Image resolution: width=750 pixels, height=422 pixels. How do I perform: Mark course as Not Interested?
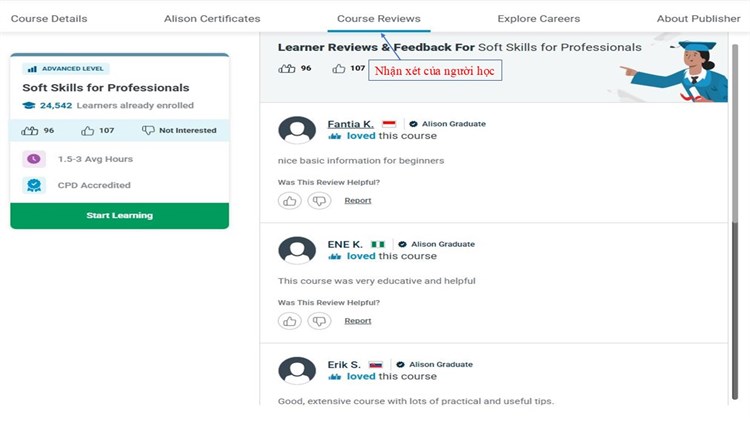179,130
